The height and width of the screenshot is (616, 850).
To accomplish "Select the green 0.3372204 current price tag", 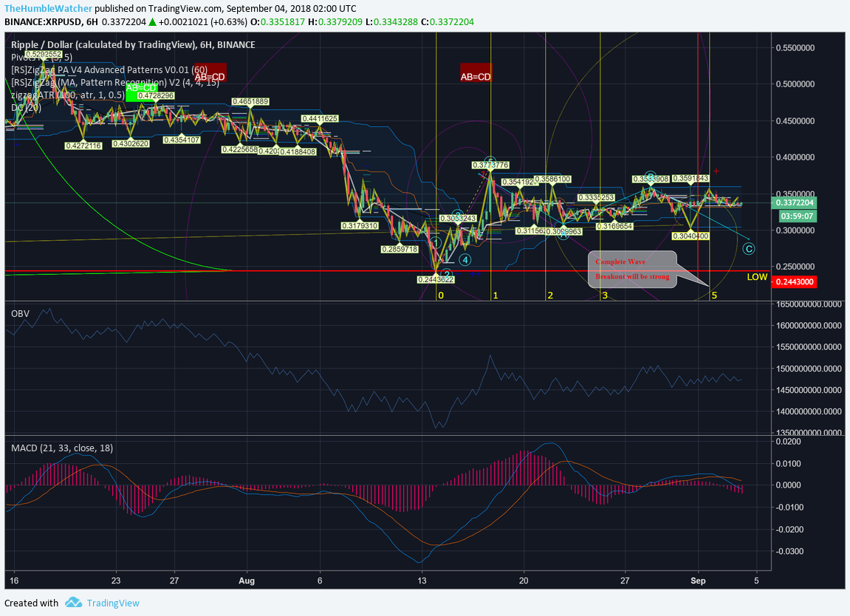I will click(x=794, y=203).
